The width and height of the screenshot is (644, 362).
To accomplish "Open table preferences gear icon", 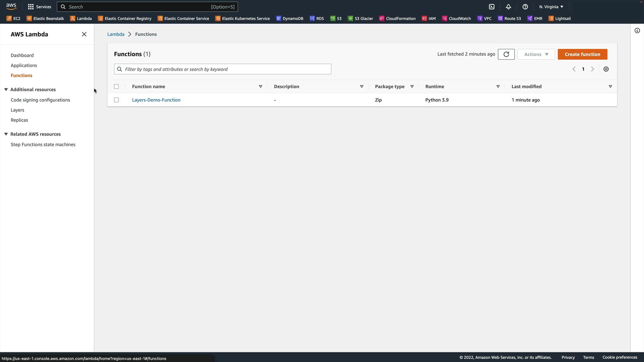I will pyautogui.click(x=606, y=69).
